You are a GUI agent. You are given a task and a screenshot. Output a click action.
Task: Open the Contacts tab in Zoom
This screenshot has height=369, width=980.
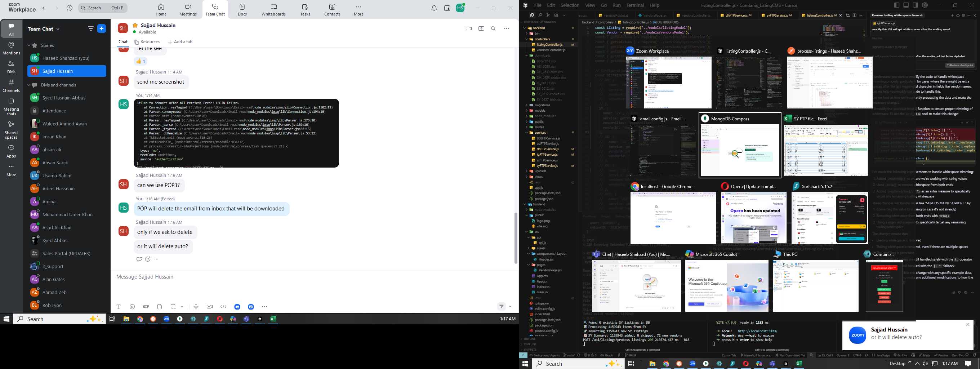point(332,10)
